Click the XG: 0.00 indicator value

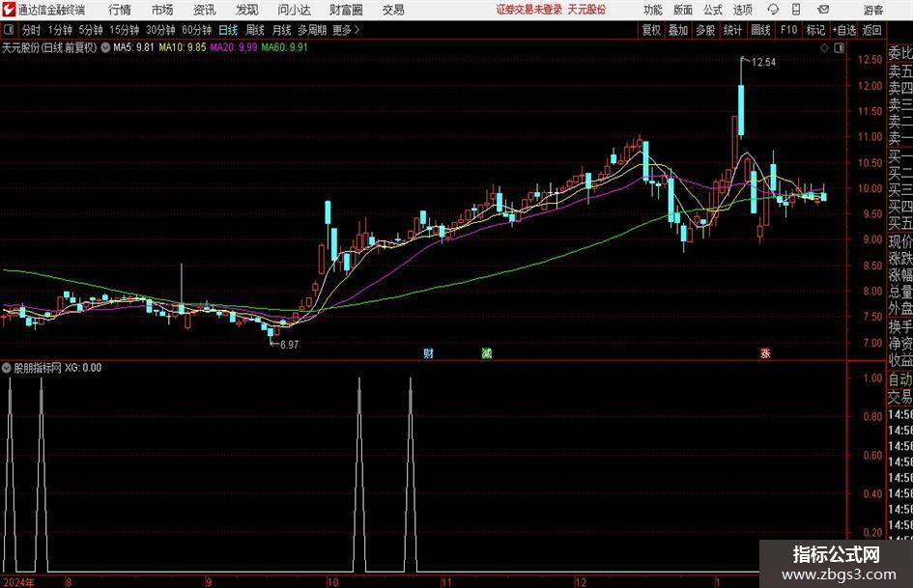point(83,367)
